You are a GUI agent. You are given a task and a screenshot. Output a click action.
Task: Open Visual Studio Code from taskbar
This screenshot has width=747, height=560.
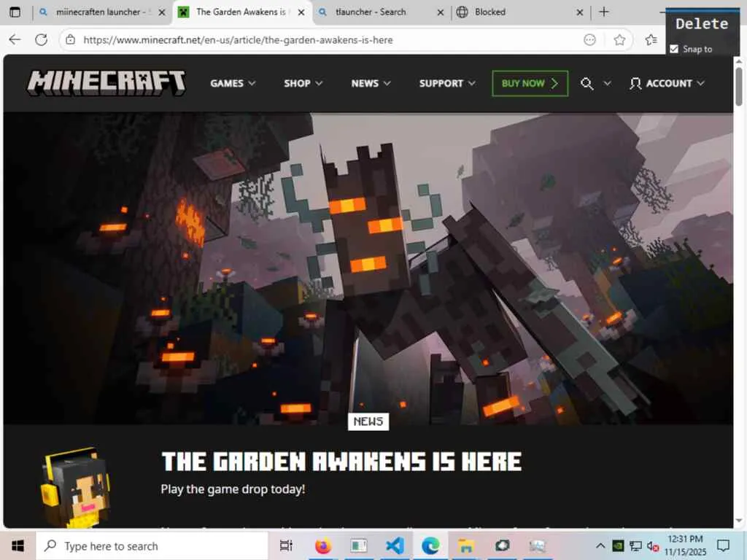[395, 545]
